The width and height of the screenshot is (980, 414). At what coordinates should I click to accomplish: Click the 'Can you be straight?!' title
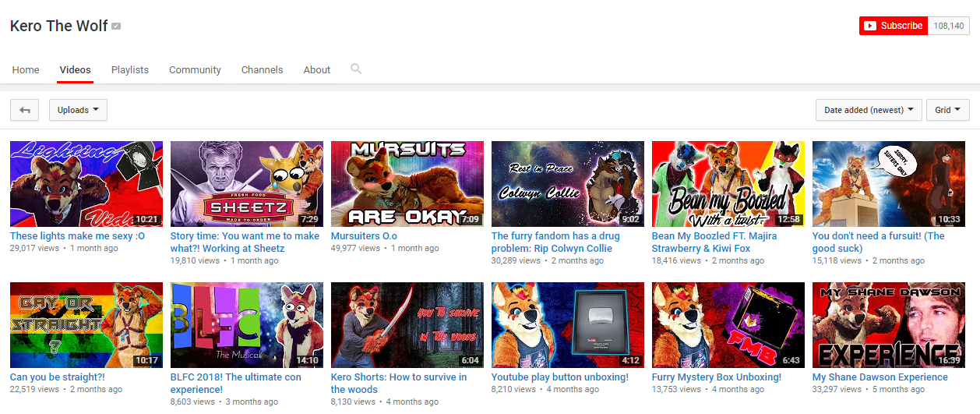tap(58, 377)
